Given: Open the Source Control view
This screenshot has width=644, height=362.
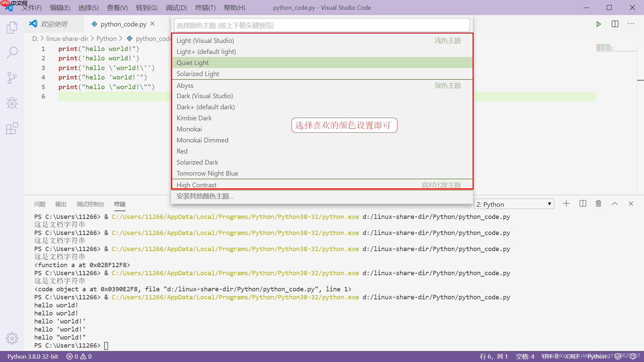Looking at the screenshot, I should pos(12,78).
